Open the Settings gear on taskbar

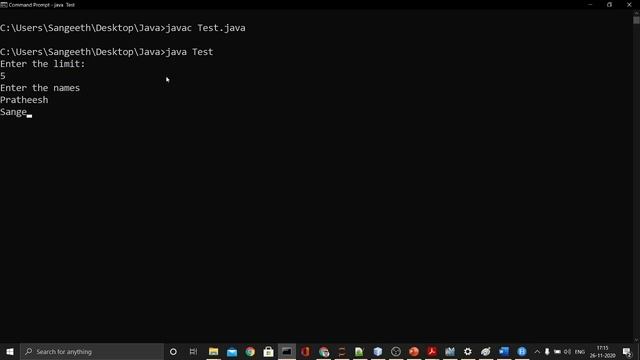pyautogui.click(x=468, y=351)
